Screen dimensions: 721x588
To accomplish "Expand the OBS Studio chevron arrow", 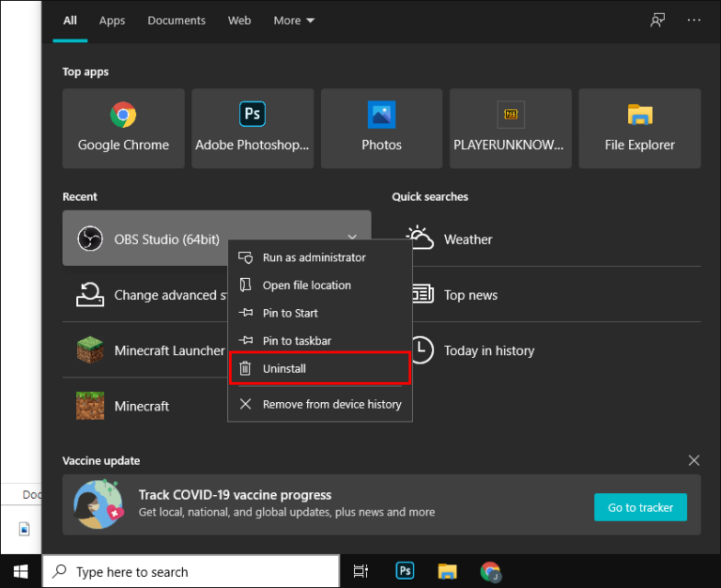I will point(352,238).
